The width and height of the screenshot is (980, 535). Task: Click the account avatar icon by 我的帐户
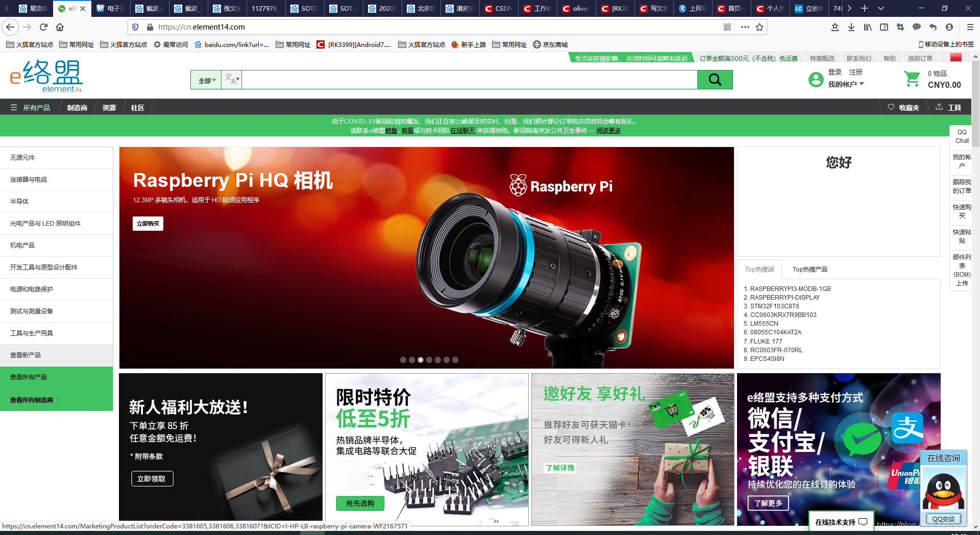pyautogui.click(x=816, y=80)
